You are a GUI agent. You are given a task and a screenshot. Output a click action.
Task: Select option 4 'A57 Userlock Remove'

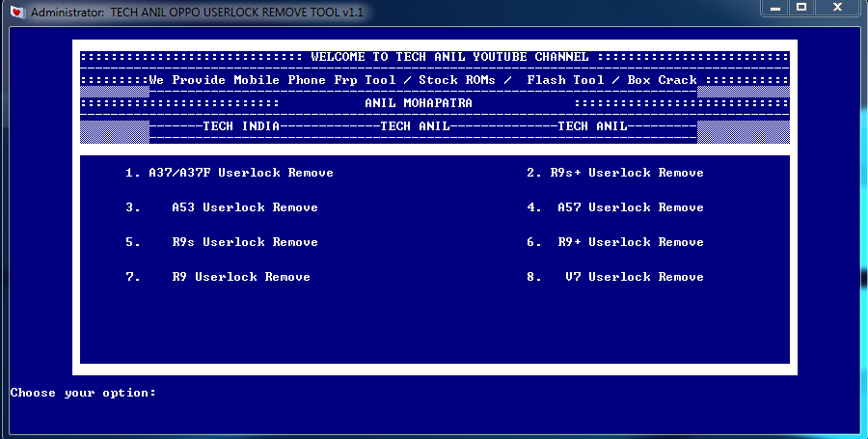(x=615, y=207)
